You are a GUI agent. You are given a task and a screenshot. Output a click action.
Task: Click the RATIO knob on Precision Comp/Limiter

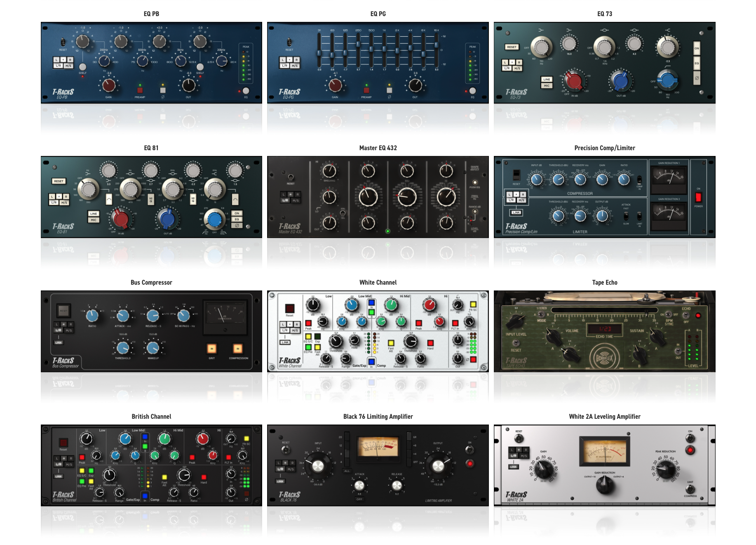click(624, 179)
